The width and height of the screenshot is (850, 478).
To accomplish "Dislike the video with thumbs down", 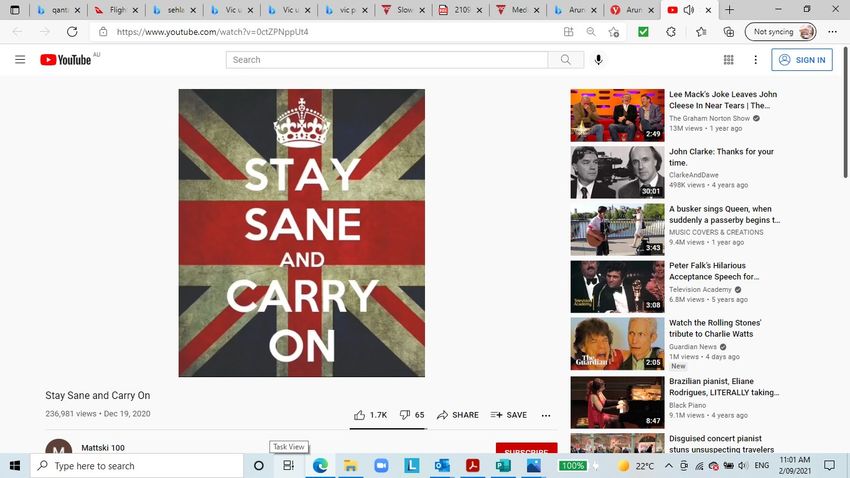I will pyautogui.click(x=412, y=415).
